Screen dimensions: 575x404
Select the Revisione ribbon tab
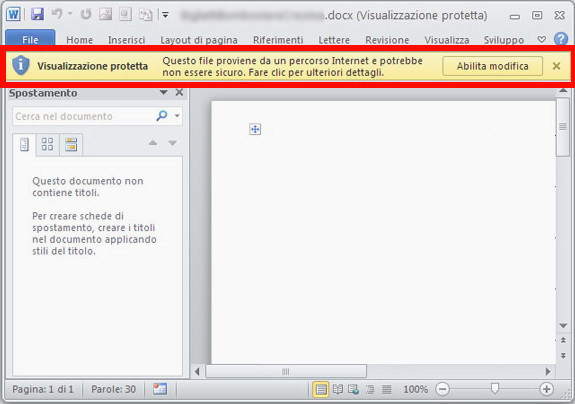(387, 40)
